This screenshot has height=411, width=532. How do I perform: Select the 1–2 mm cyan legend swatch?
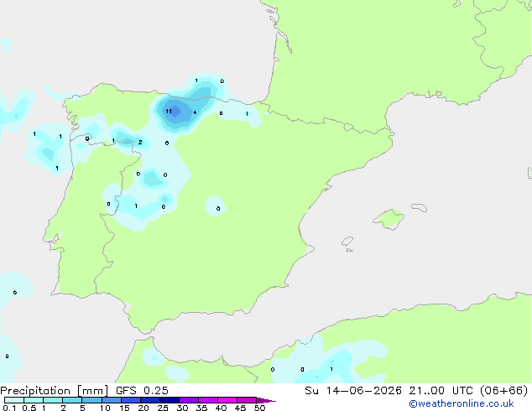(x=53, y=400)
